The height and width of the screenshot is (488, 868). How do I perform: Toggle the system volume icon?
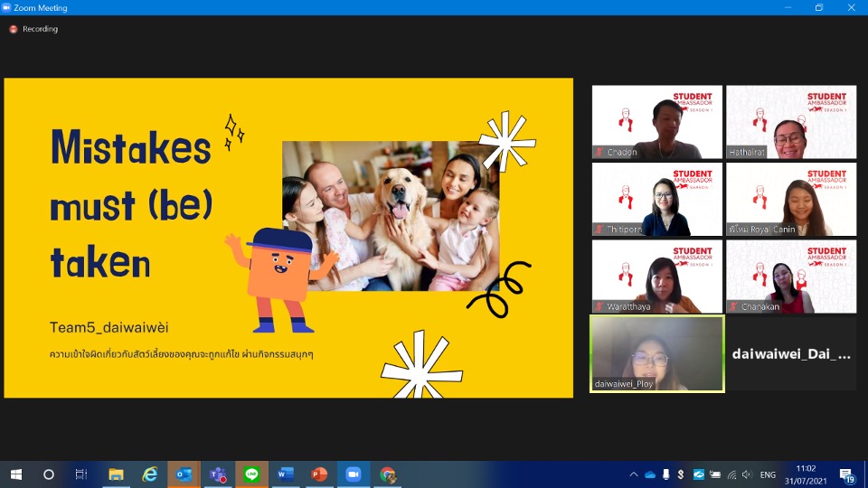tap(747, 474)
